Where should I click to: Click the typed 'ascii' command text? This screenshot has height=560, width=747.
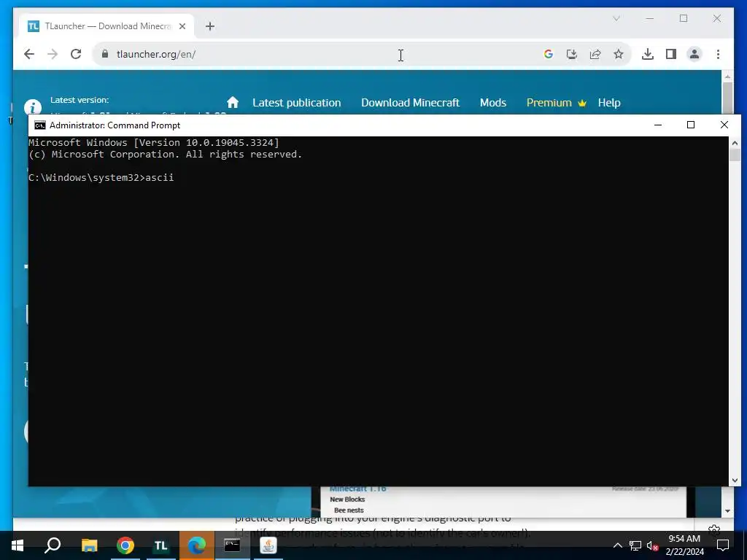coord(160,178)
